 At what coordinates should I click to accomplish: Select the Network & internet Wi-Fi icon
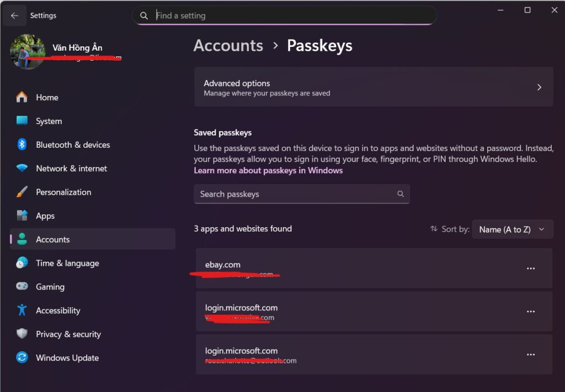(22, 168)
